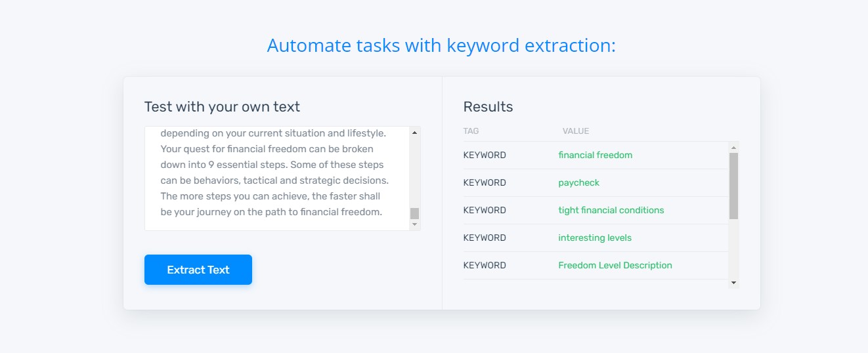Select the 'paycheck' keyword value
The width and height of the screenshot is (868, 353).
tap(578, 183)
